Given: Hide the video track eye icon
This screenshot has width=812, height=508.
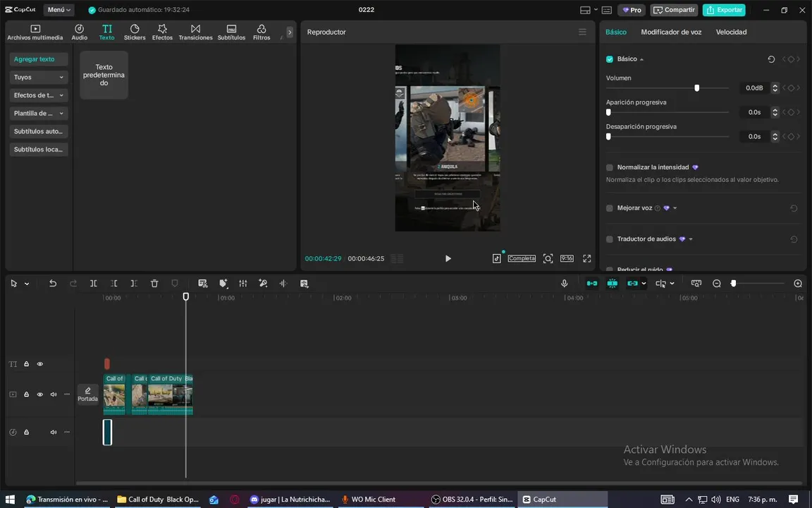Looking at the screenshot, I should point(40,394).
